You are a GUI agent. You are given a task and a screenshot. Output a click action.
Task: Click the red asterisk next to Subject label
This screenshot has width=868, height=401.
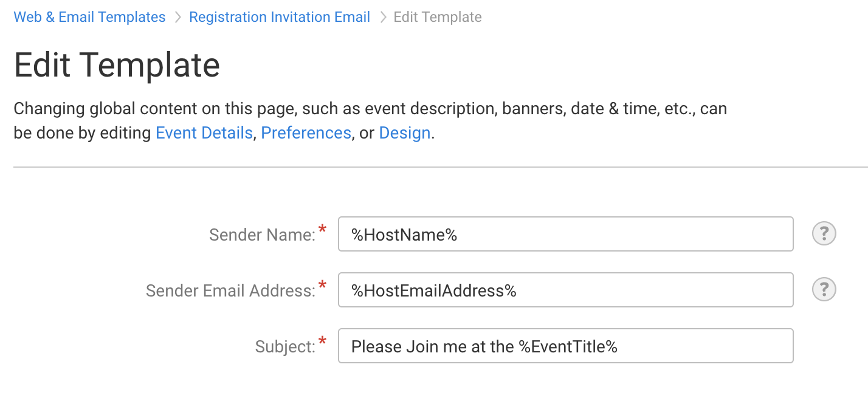323,341
